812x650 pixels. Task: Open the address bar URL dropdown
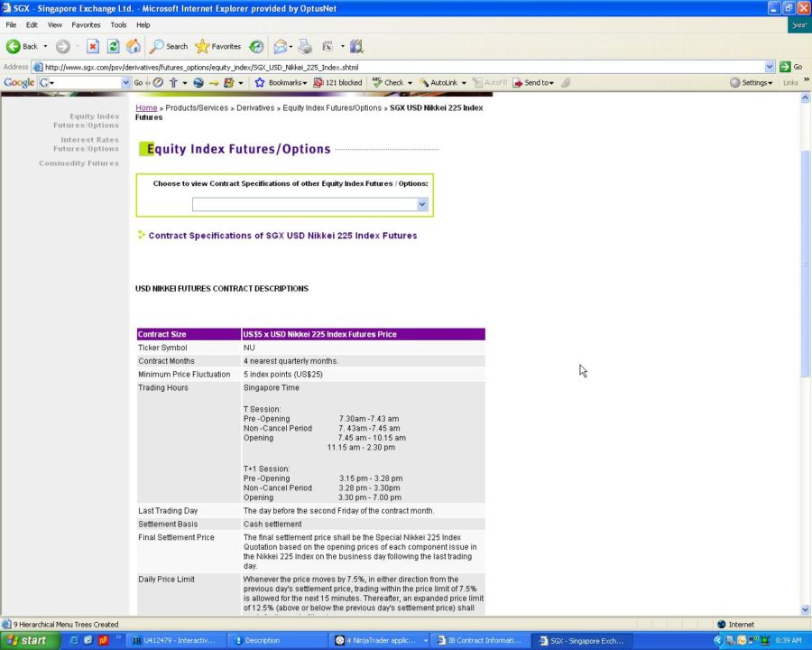(x=769, y=67)
